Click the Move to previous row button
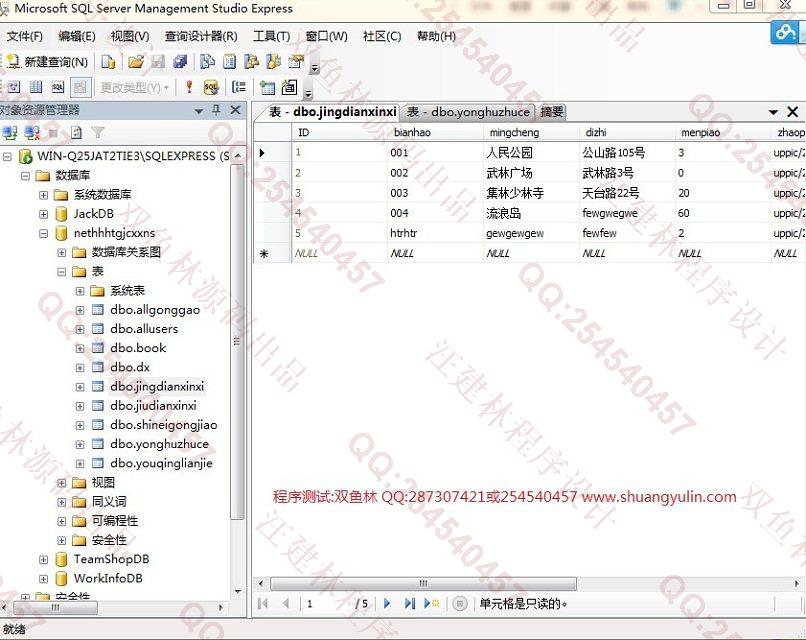 click(x=286, y=604)
